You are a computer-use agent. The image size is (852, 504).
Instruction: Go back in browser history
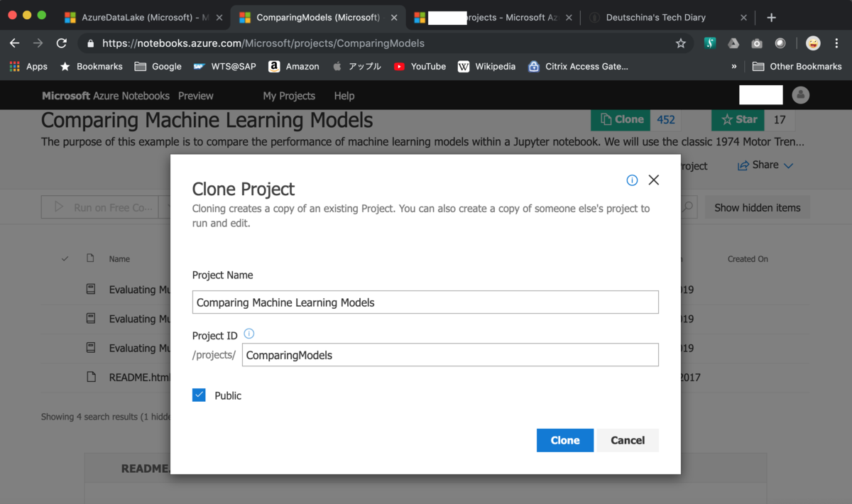(14, 43)
